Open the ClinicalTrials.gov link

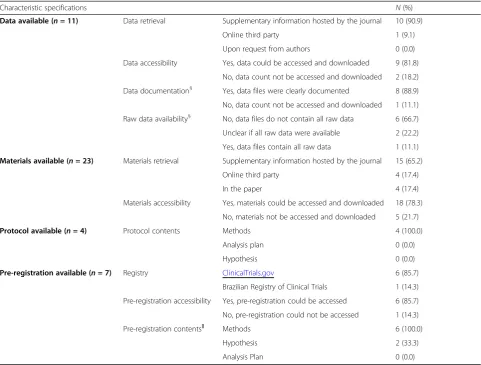click(x=248, y=273)
